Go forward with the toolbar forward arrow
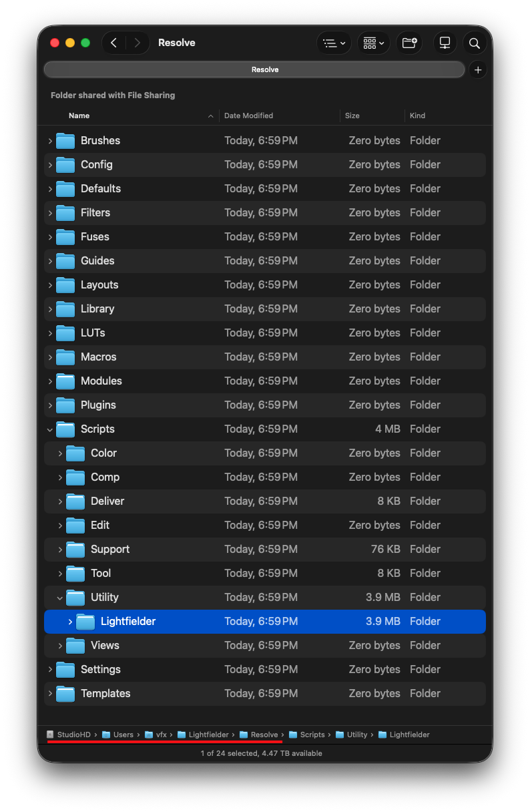Viewport: 530px width, 812px height. 138,43
